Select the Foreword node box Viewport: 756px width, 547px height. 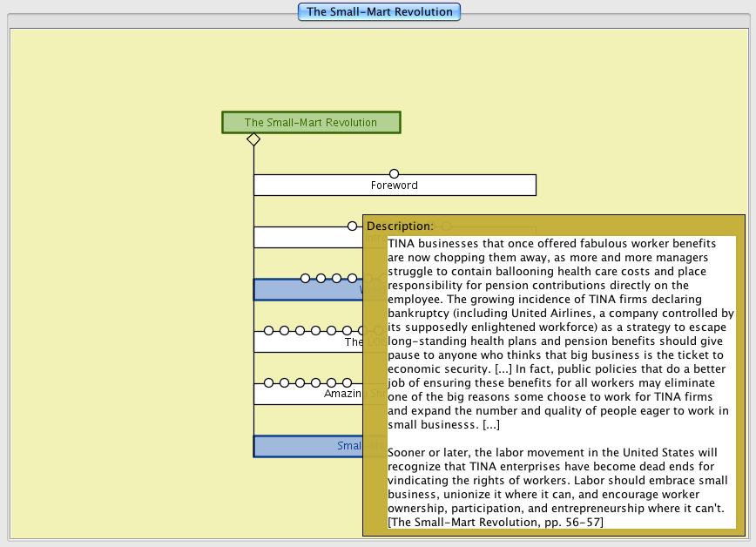[x=394, y=186]
